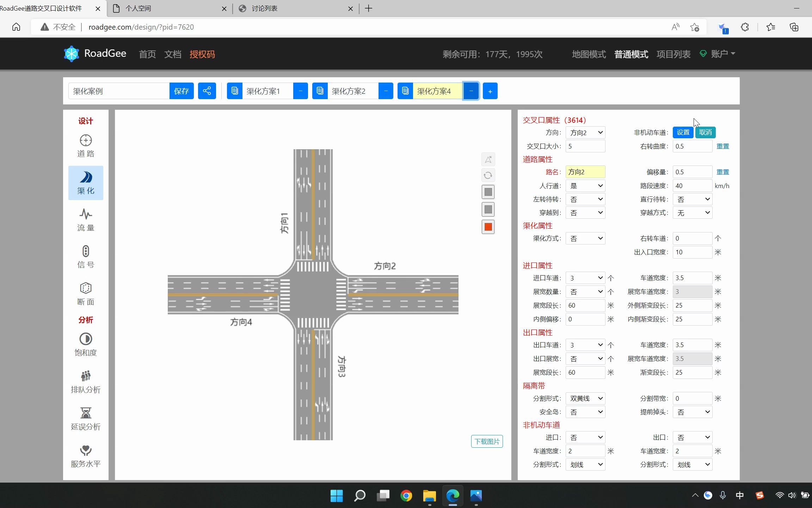Expand the 方向 dropdown for direction
This screenshot has height=508, width=812.
[x=585, y=132]
